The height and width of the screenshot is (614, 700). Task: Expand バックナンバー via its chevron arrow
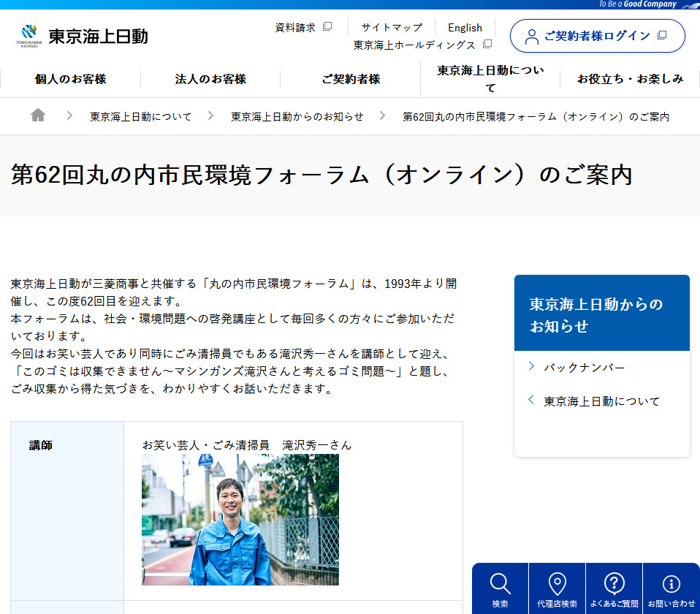(530, 367)
